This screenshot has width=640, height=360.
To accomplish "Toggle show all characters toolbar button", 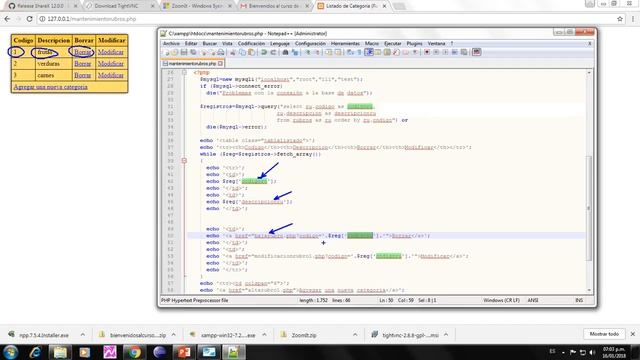I will point(359,52).
